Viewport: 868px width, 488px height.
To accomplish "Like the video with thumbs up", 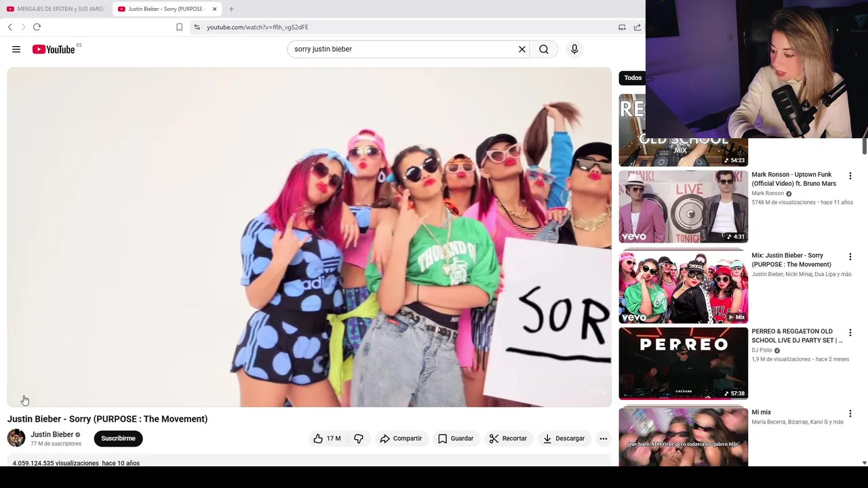I will point(327,439).
